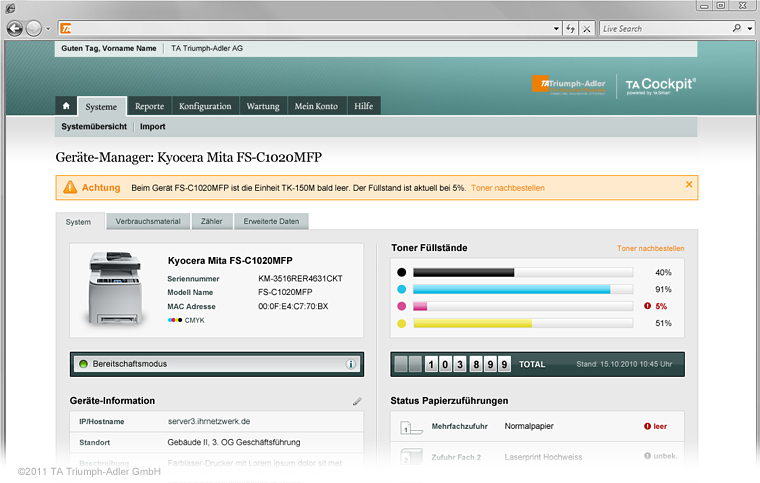This screenshot has height=483, width=760.
Task: Switch to the Verbrauchsmaterial tab
Action: (x=148, y=221)
